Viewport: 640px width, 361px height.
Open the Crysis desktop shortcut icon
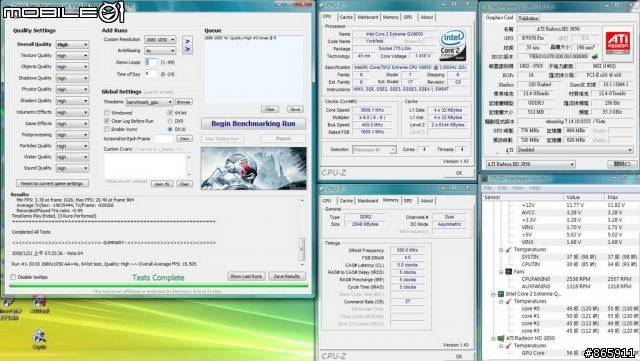[x=40, y=339]
